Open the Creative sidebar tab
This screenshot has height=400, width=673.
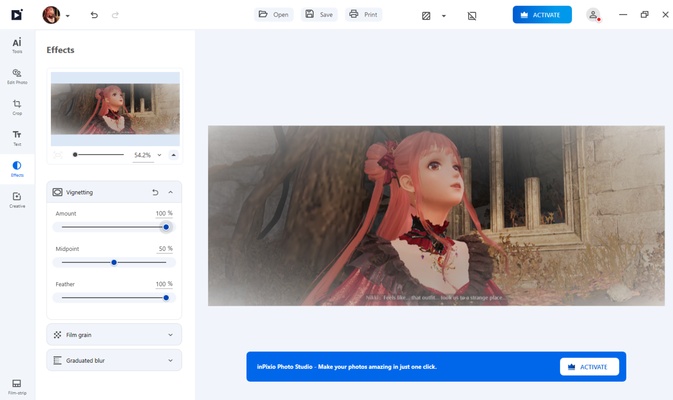click(17, 200)
